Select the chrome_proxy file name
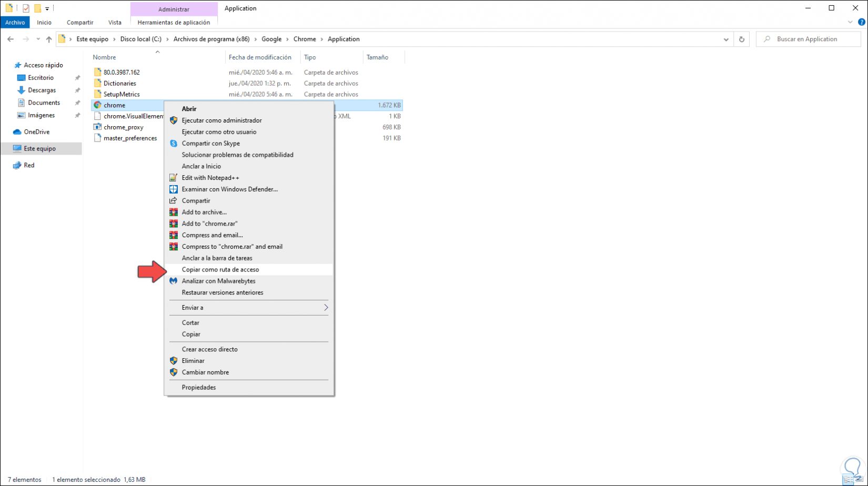The width and height of the screenshot is (868, 486). 124,127
